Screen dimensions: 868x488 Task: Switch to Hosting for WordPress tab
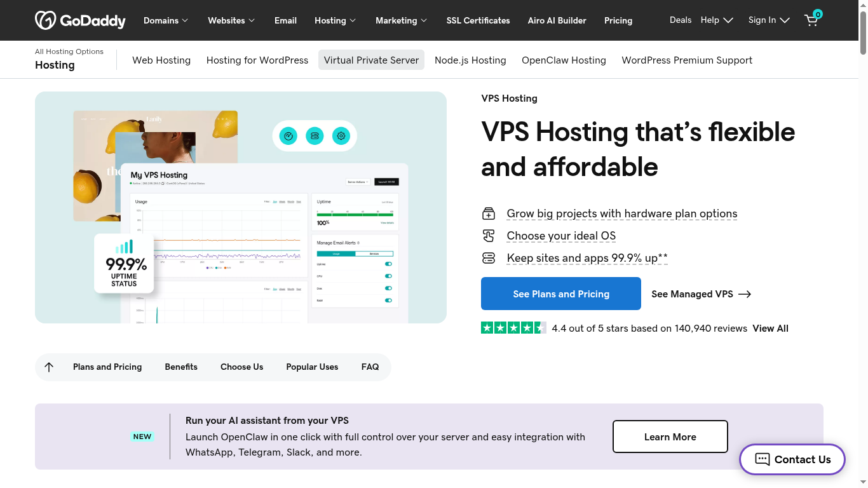(257, 60)
